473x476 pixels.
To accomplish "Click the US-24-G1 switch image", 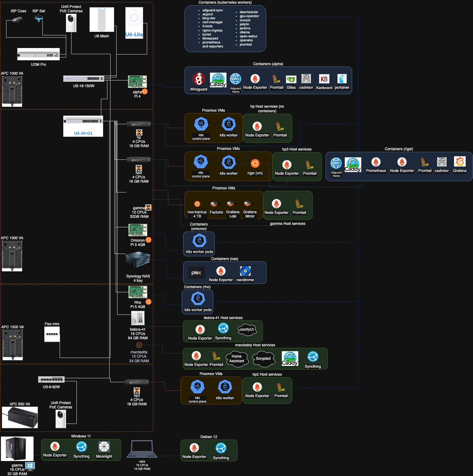I will pos(83,126).
